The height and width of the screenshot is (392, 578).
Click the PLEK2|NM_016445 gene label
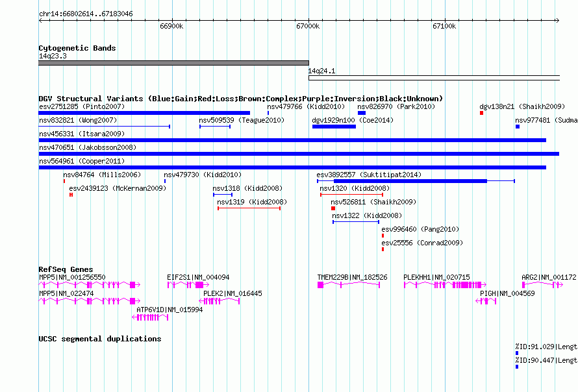pos(232,293)
